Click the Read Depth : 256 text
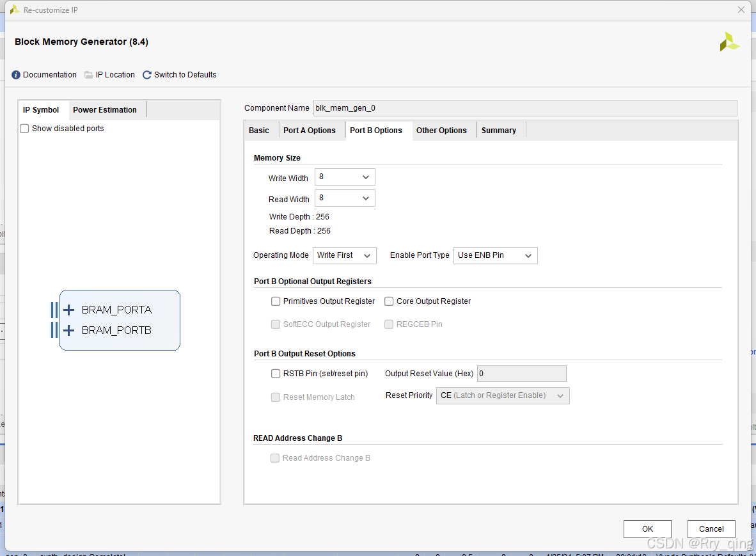 pos(300,231)
